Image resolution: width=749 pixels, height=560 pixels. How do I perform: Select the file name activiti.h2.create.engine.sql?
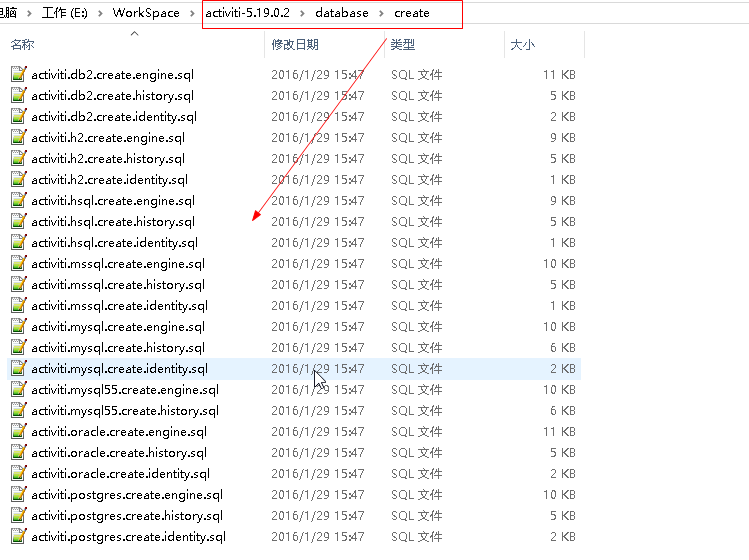(x=108, y=138)
